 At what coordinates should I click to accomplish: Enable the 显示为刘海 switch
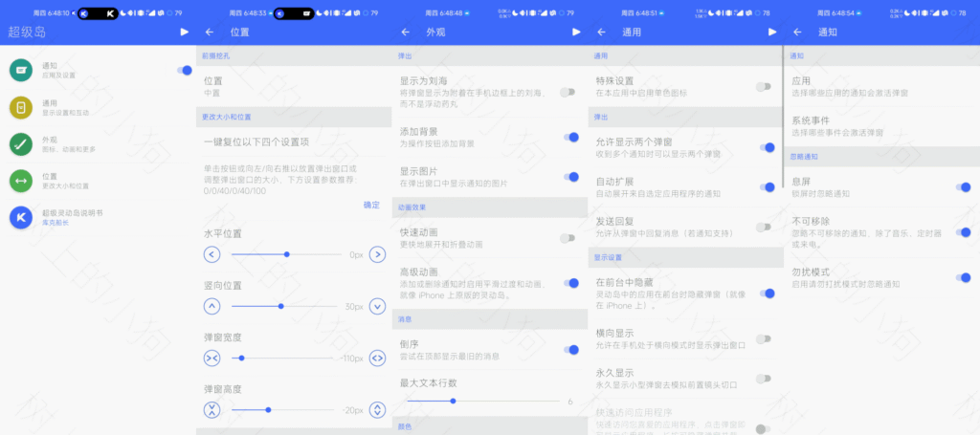point(568,92)
